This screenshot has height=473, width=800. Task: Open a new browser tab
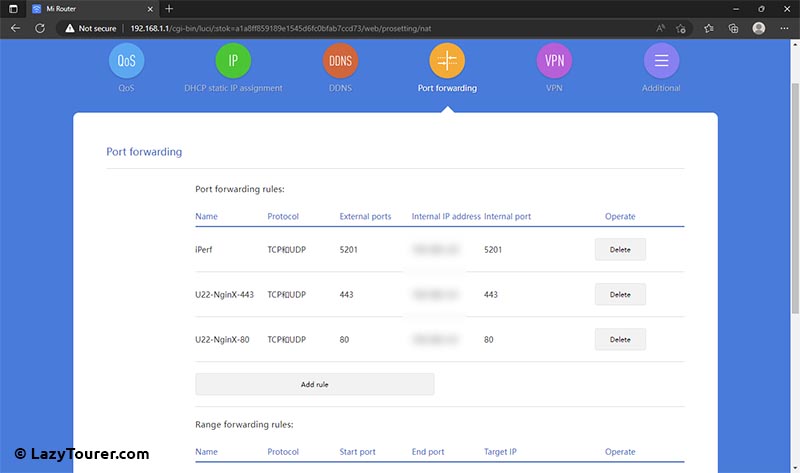(169, 9)
